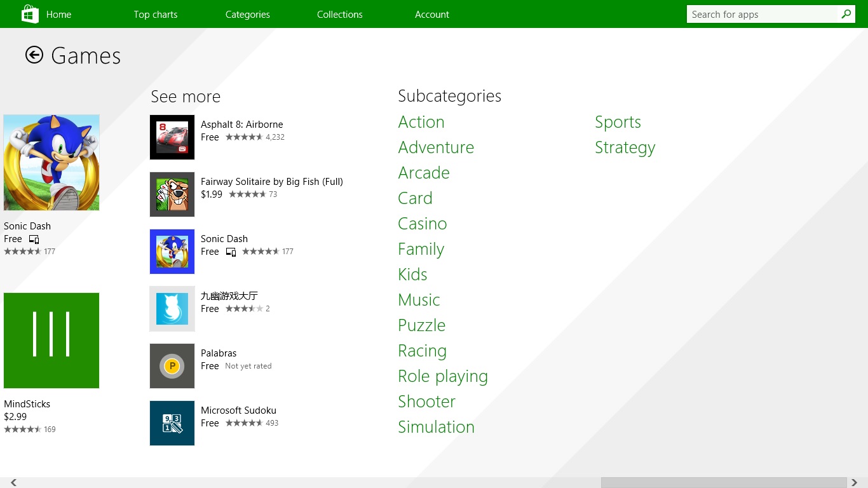Open the Action subcategory
The image size is (868, 488).
tap(421, 122)
